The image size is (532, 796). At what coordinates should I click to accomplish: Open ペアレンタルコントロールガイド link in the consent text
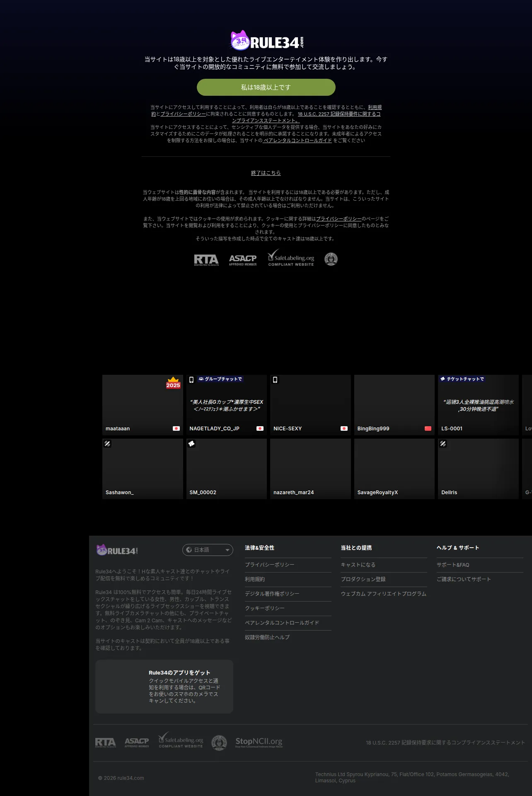(297, 141)
